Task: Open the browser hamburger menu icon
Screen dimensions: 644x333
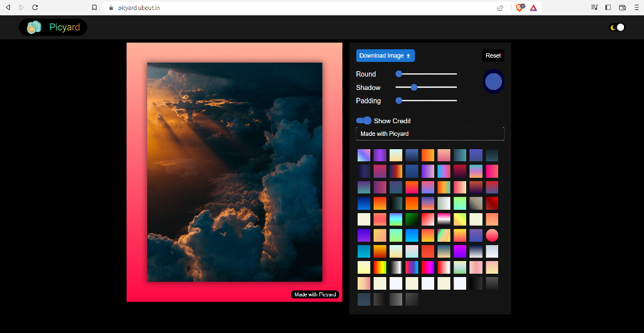Action: (x=636, y=7)
